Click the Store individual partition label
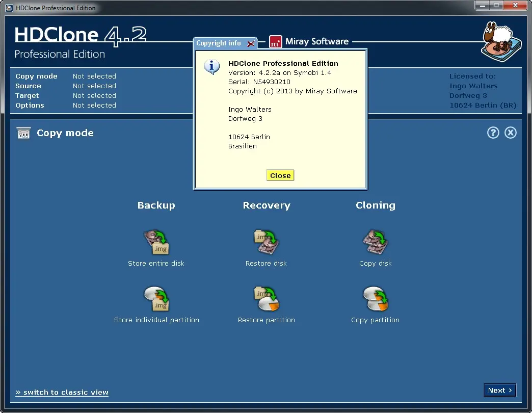The width and height of the screenshot is (532, 413). coord(156,320)
